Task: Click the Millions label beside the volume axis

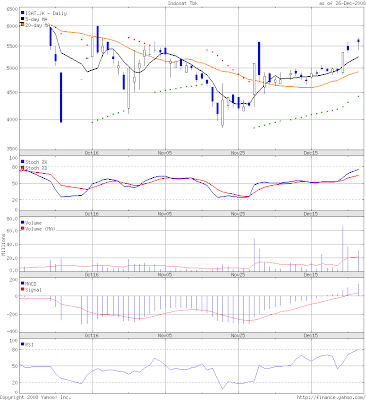Action: point(3,245)
